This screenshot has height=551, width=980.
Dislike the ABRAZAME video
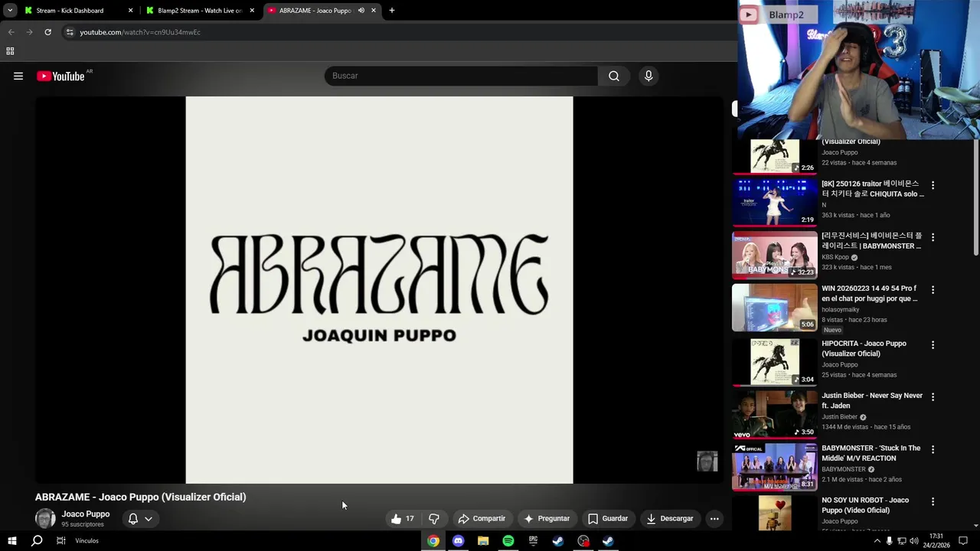(434, 518)
